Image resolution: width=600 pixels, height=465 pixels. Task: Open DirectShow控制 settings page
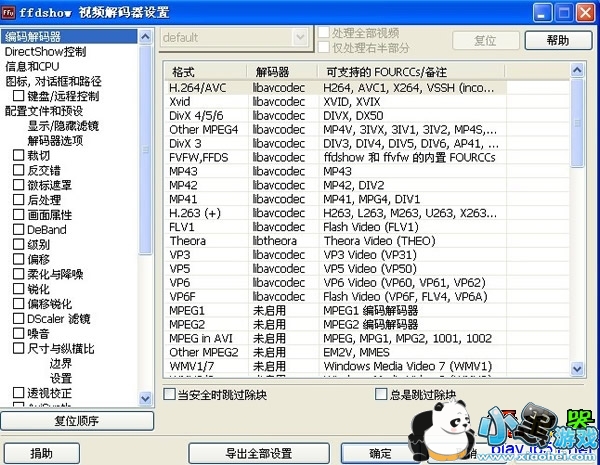tap(45, 52)
